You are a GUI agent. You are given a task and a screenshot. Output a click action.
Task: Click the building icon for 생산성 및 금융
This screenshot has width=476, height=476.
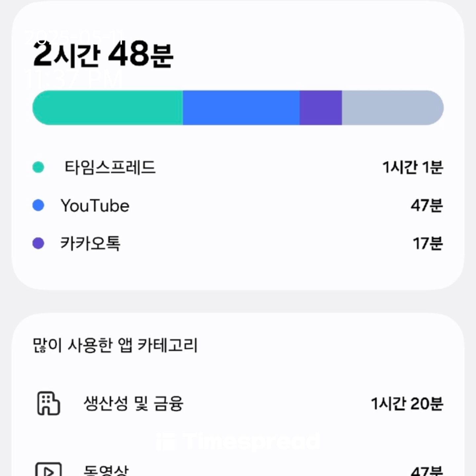pos(47,403)
